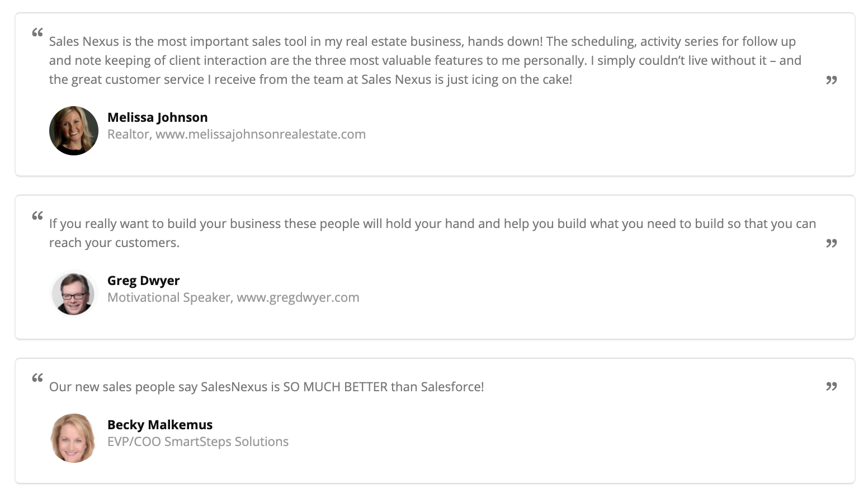Viewport: 868px width, 503px height.
Task: Click the closing quote icon in Melissa Johnson's testimonial
Action: click(832, 80)
